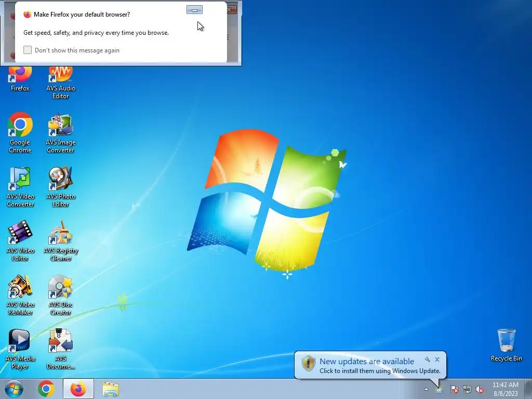Select AVS Video Converter icon
Image resolution: width=532 pixels, height=399 pixels.
20,187
